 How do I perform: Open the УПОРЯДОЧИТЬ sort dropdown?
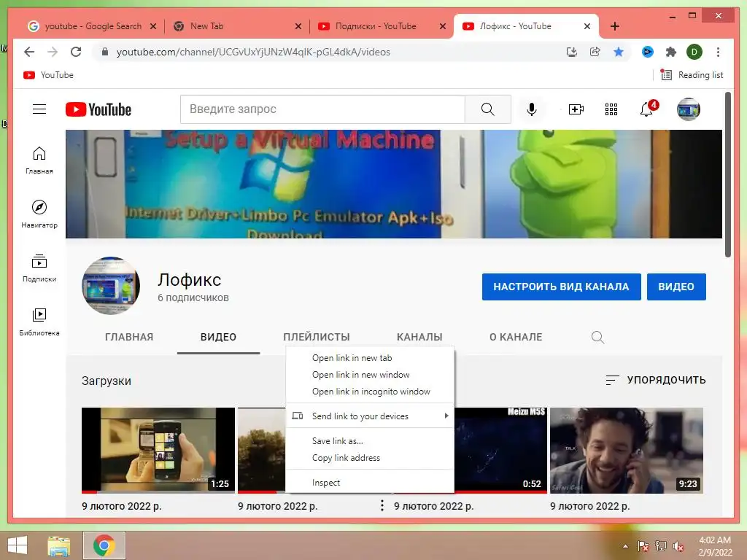click(656, 380)
